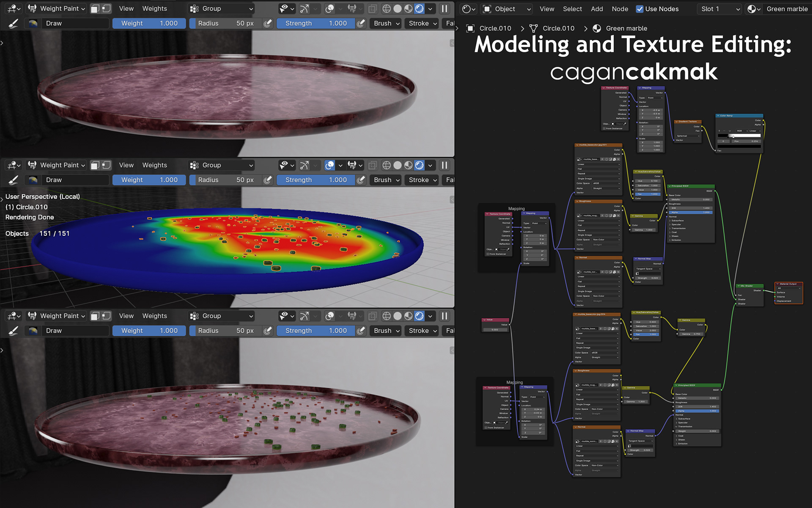
Task: Open Object shader type dropdown in node editor
Action: click(507, 9)
